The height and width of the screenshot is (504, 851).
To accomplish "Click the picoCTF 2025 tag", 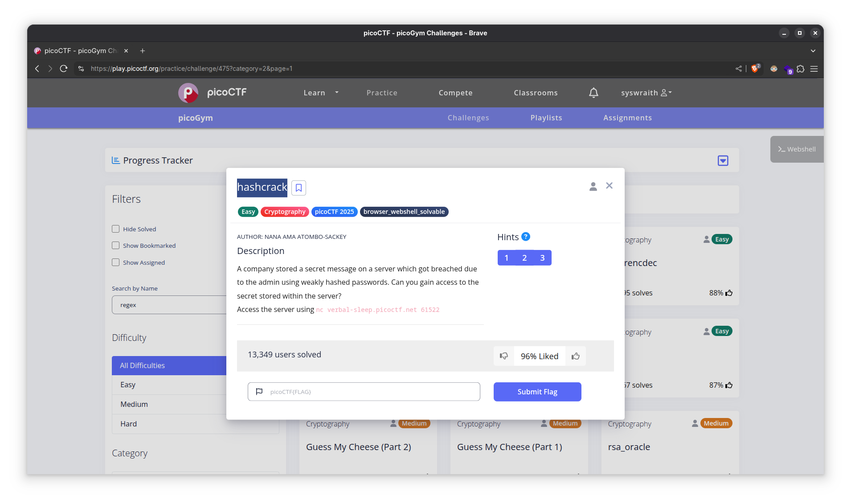I will (334, 212).
